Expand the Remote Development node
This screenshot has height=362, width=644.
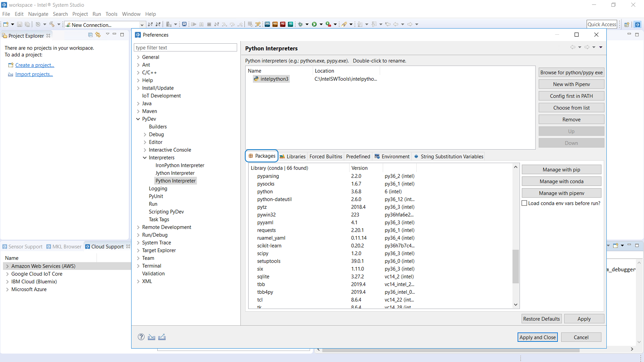138,227
